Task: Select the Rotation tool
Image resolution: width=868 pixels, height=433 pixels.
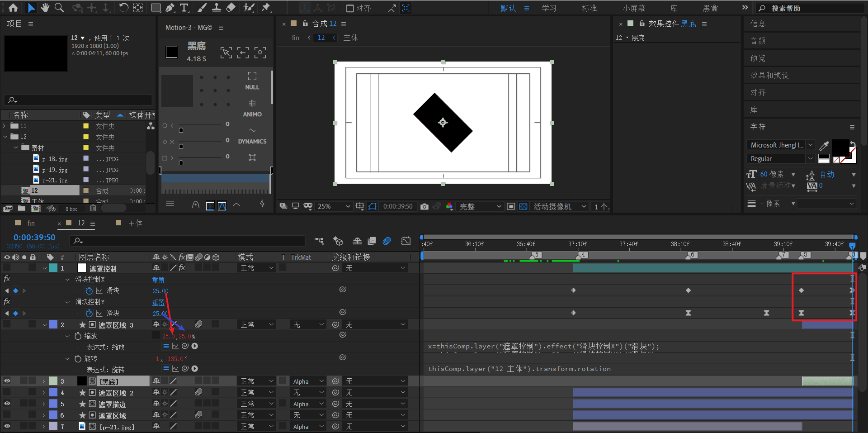Action: pyautogui.click(x=123, y=8)
